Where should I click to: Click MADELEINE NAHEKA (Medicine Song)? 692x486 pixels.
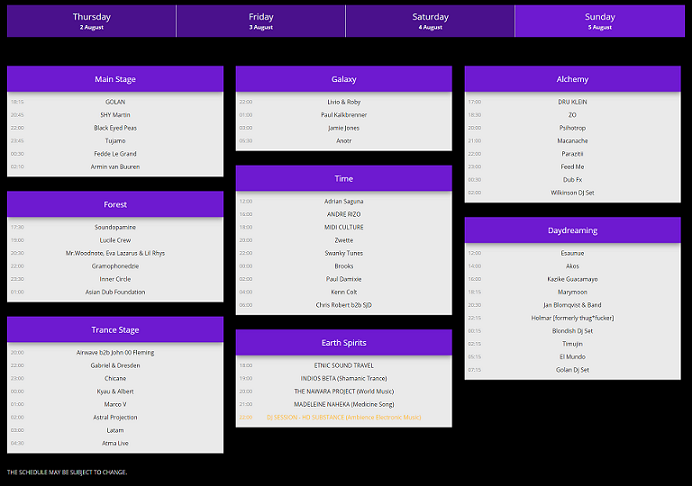point(344,404)
